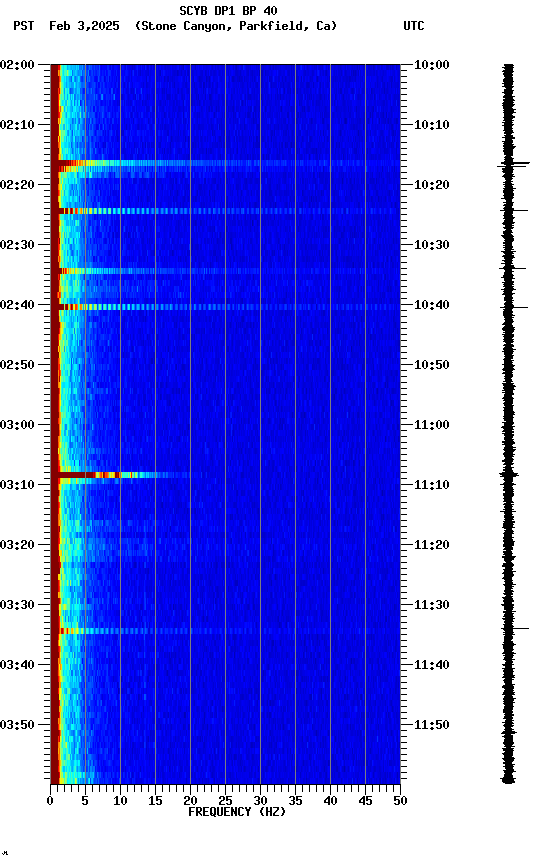Click the 35 Hz frequency axis label
The height and width of the screenshot is (864, 552).
point(295,801)
